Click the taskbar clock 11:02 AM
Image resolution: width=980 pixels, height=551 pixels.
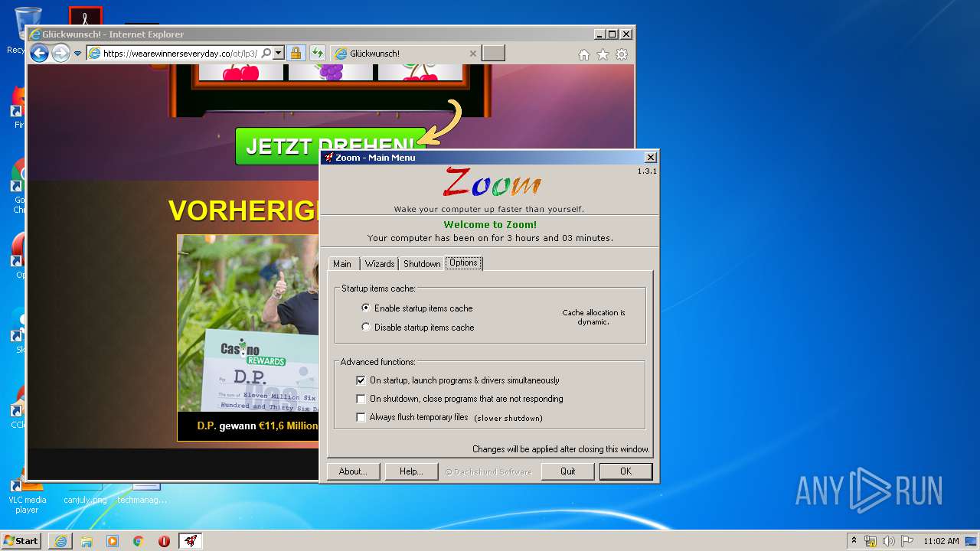point(941,541)
